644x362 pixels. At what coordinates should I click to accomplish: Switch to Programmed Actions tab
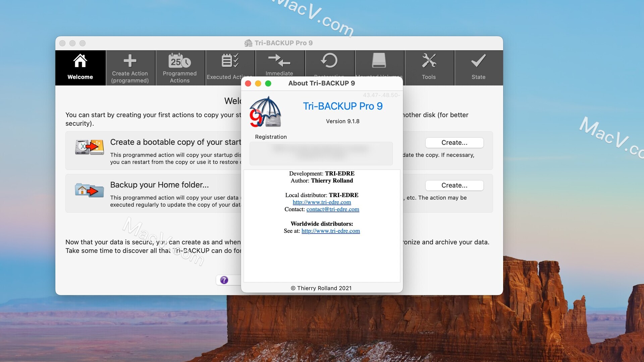[180, 68]
